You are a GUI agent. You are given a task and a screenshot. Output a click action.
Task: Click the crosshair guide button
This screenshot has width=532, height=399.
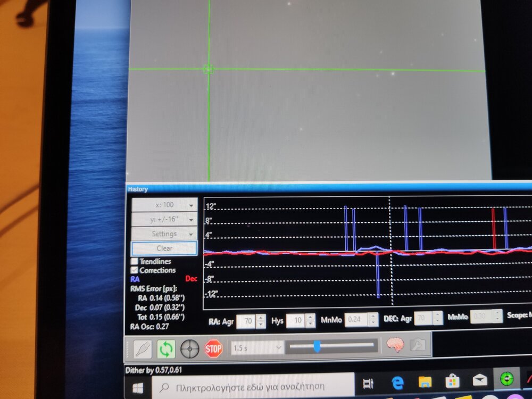pyautogui.click(x=189, y=350)
